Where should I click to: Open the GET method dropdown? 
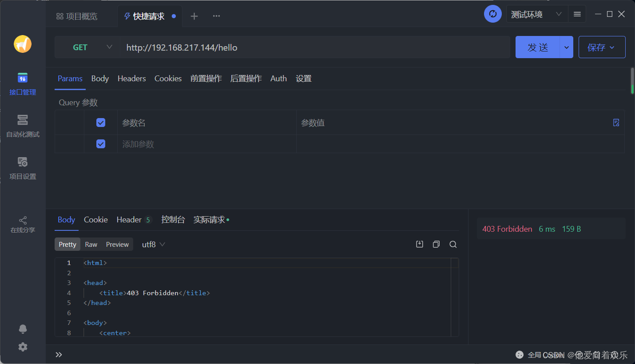109,47
